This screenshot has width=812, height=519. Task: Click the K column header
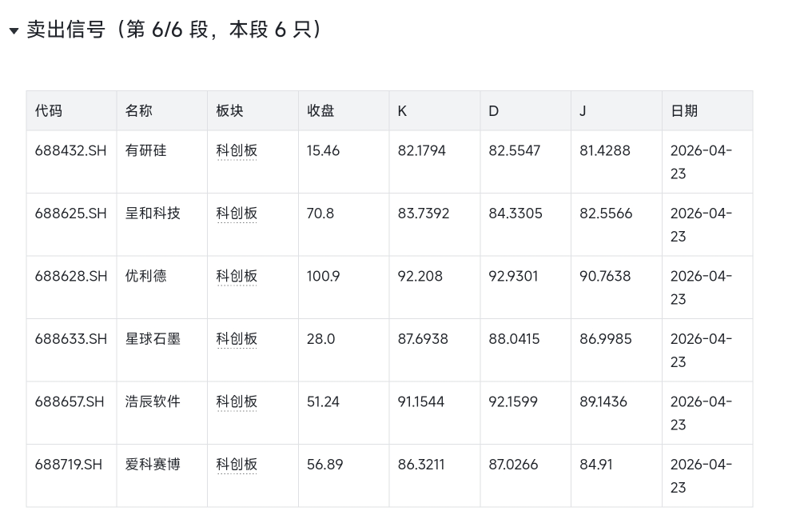coord(403,111)
